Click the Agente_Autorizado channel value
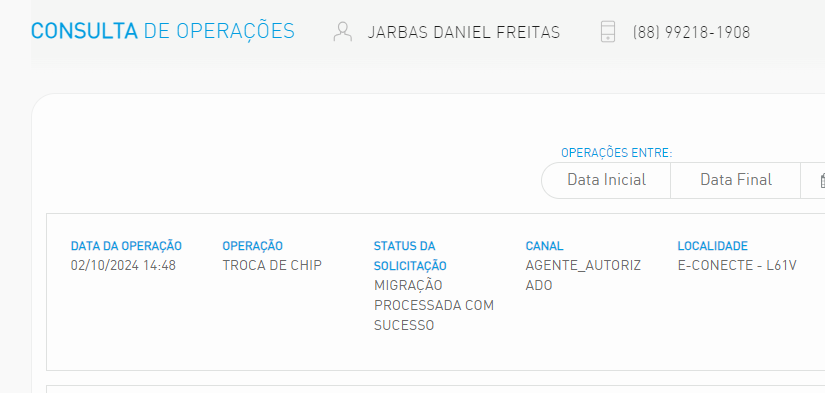The height and width of the screenshot is (393, 825). pyautogui.click(x=583, y=275)
